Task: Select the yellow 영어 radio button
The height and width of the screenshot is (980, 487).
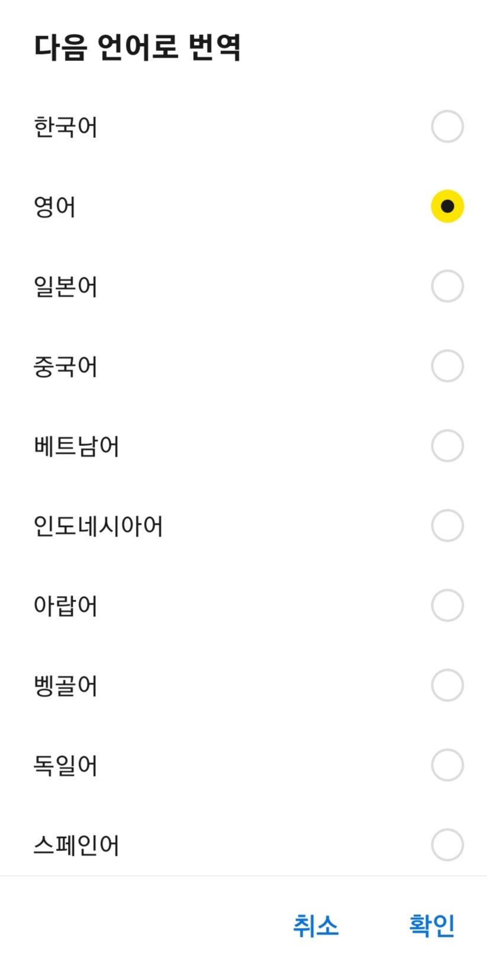Action: (447, 206)
